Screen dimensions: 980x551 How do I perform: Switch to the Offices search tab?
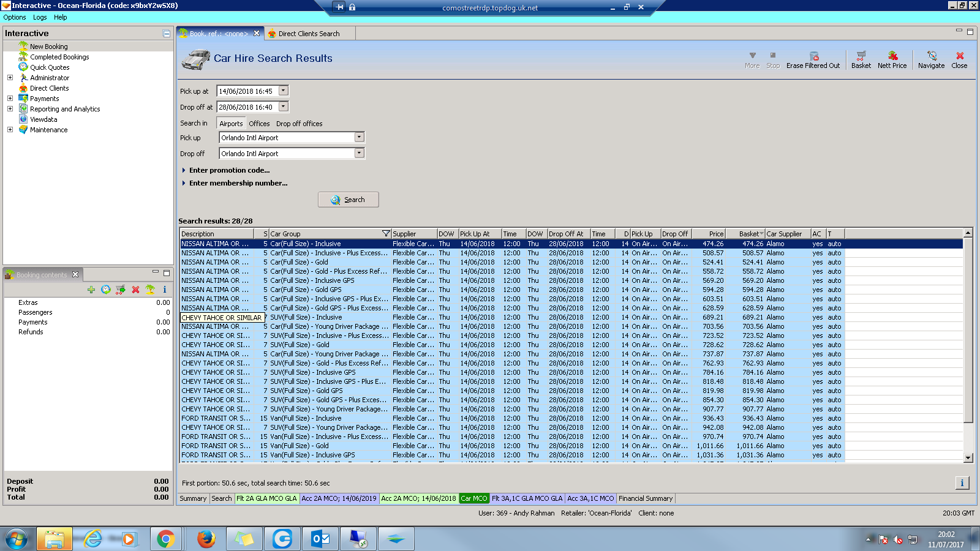[x=259, y=124]
